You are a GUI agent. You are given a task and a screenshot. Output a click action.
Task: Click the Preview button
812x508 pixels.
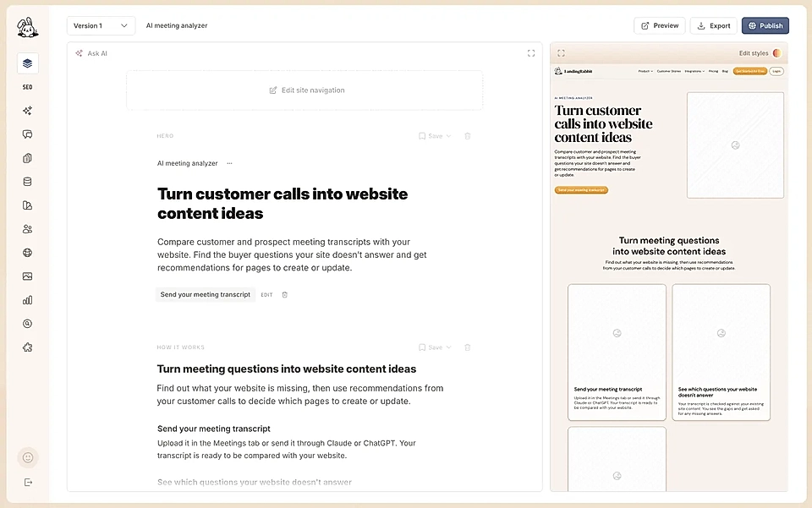tap(659, 26)
